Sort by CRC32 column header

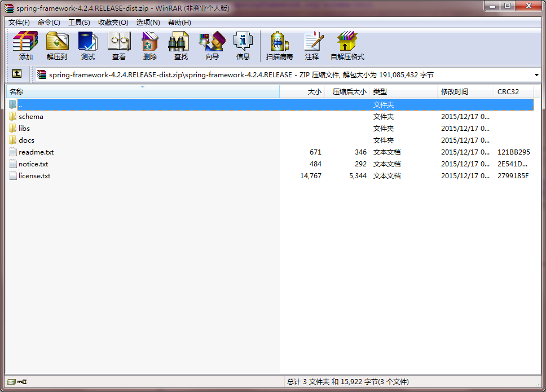pyautogui.click(x=513, y=91)
